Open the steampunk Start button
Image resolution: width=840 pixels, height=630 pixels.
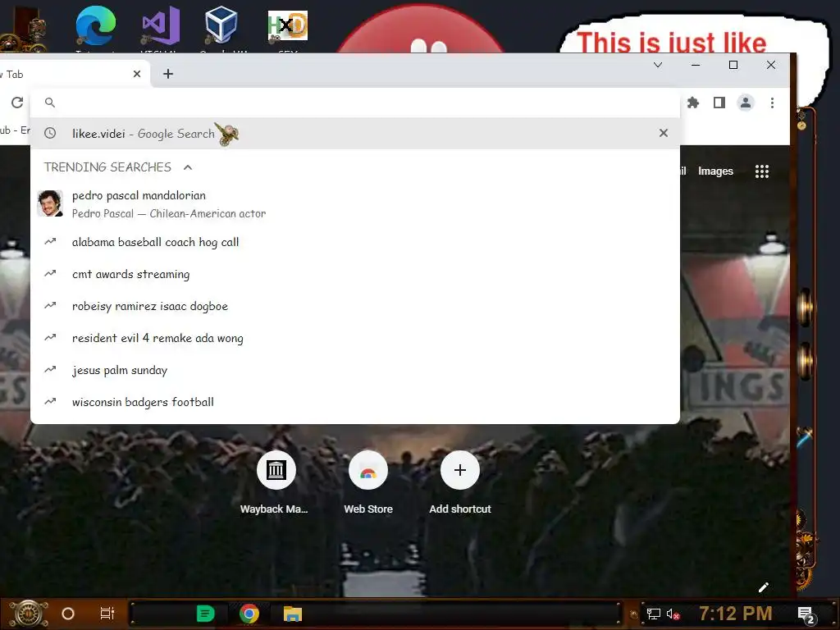pyautogui.click(x=28, y=614)
